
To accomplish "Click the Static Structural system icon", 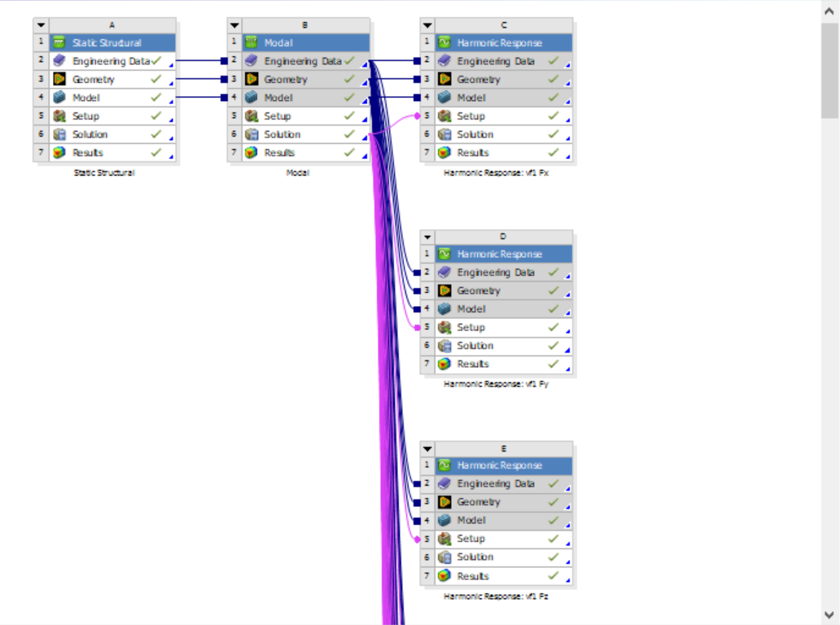I will pos(59,43).
